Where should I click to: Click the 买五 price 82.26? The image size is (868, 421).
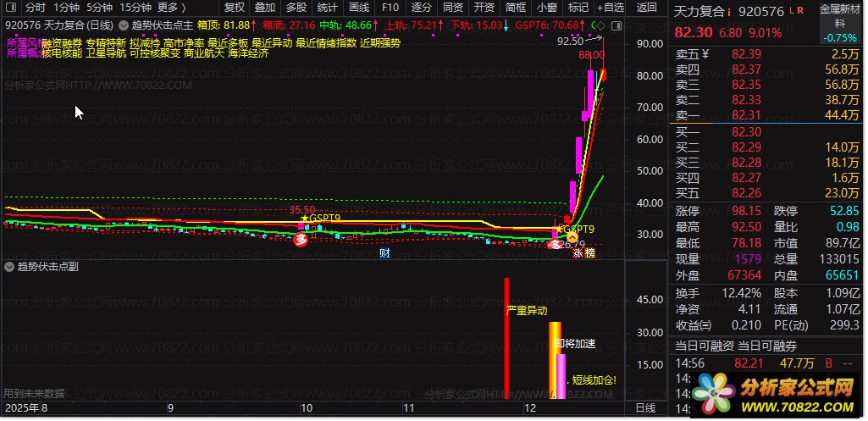746,193
